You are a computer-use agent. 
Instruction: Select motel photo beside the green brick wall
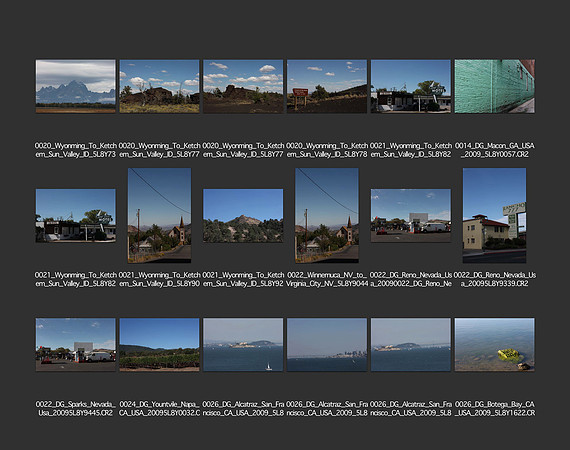click(411, 87)
